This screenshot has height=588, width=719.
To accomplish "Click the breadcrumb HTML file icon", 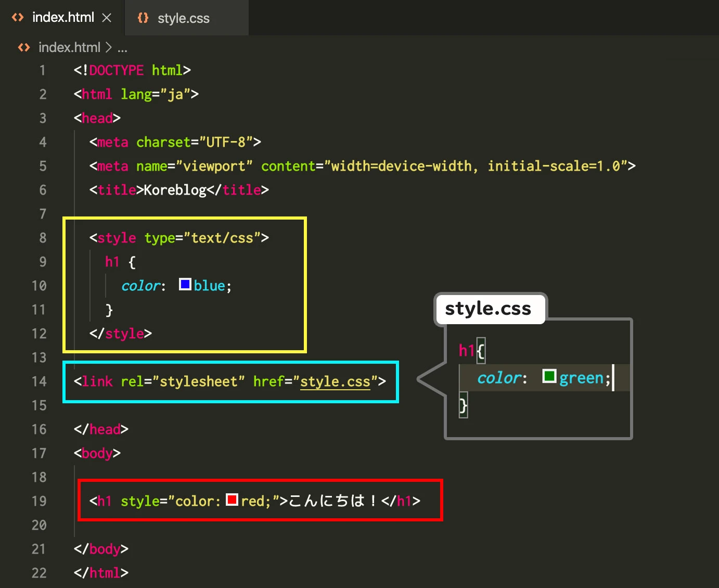I will 24,47.
